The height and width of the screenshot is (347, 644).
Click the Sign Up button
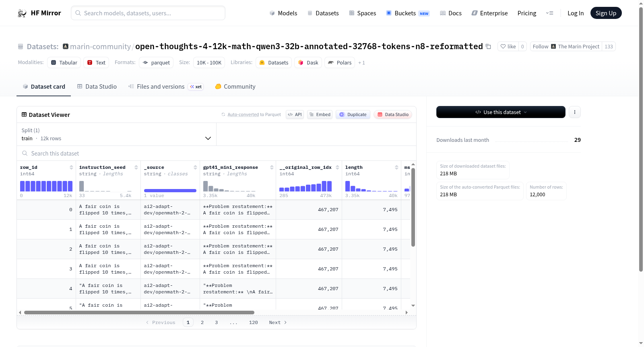pos(606,13)
